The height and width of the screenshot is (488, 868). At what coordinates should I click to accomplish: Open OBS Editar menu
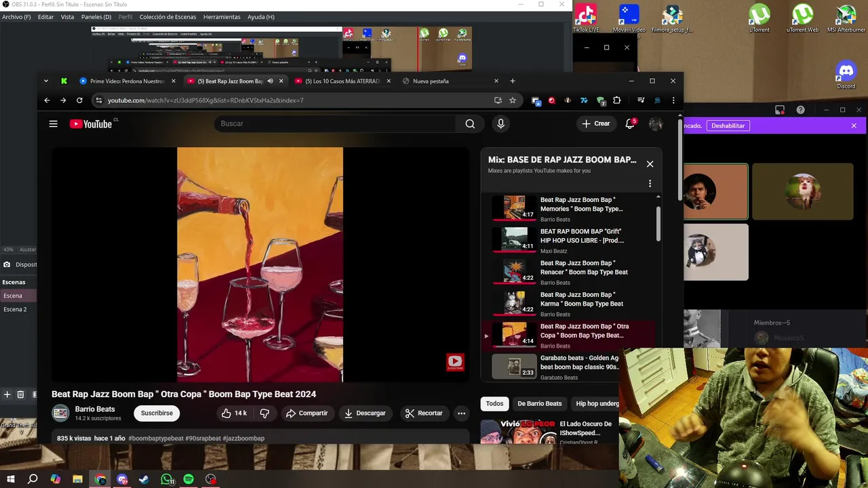click(x=45, y=17)
